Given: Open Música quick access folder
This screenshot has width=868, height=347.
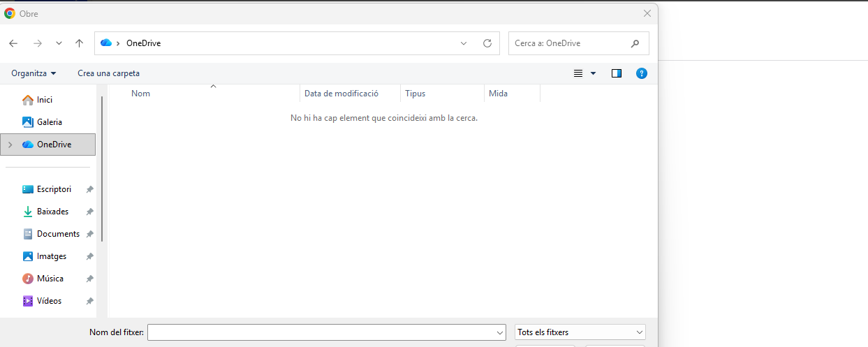Looking at the screenshot, I should click(x=49, y=279).
